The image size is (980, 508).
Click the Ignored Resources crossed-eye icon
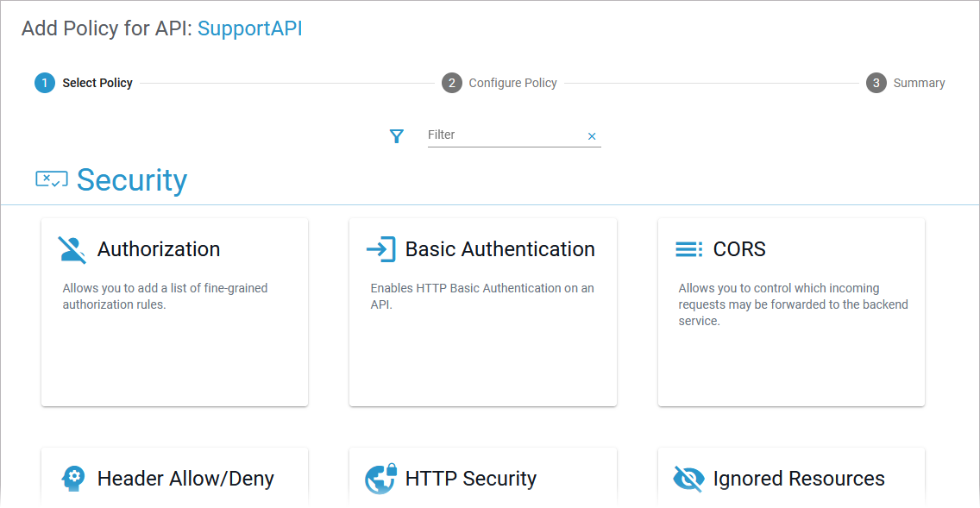click(688, 479)
